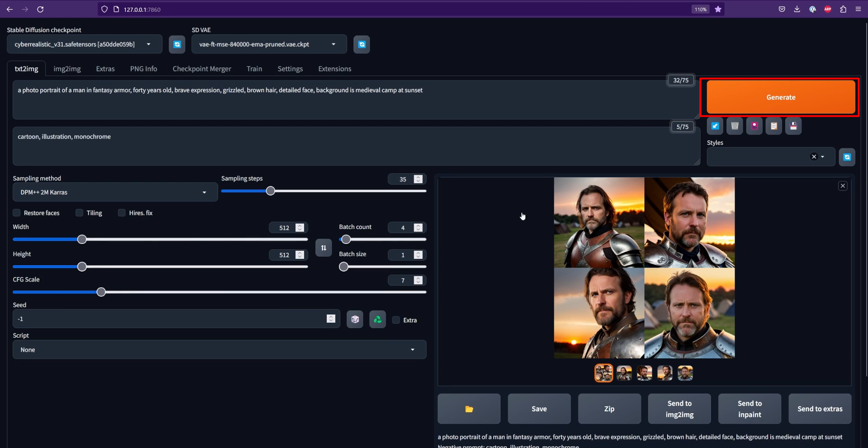Viewport: 868px width, 448px height.
Task: Click the trash icon to clear prompt
Action: click(x=734, y=126)
